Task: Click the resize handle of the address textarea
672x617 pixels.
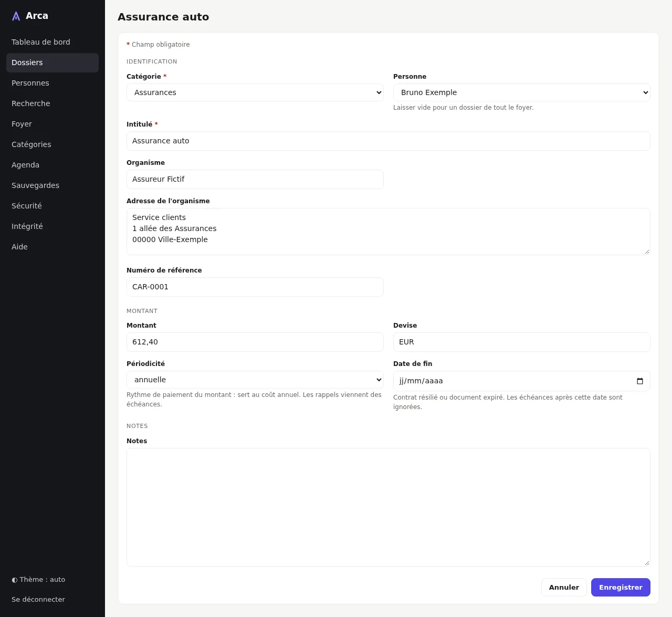Action: [x=647, y=252]
